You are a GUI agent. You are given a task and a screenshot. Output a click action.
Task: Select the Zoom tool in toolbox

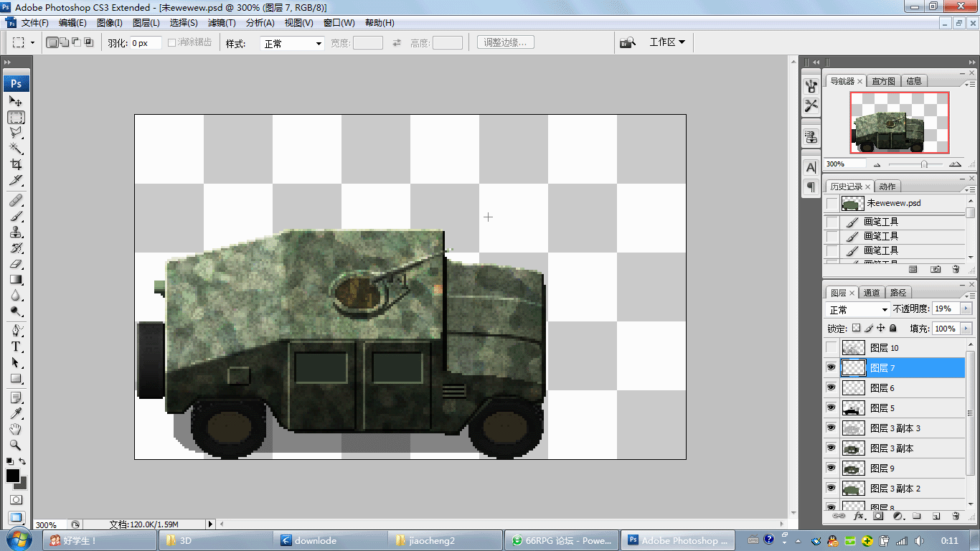(16, 446)
